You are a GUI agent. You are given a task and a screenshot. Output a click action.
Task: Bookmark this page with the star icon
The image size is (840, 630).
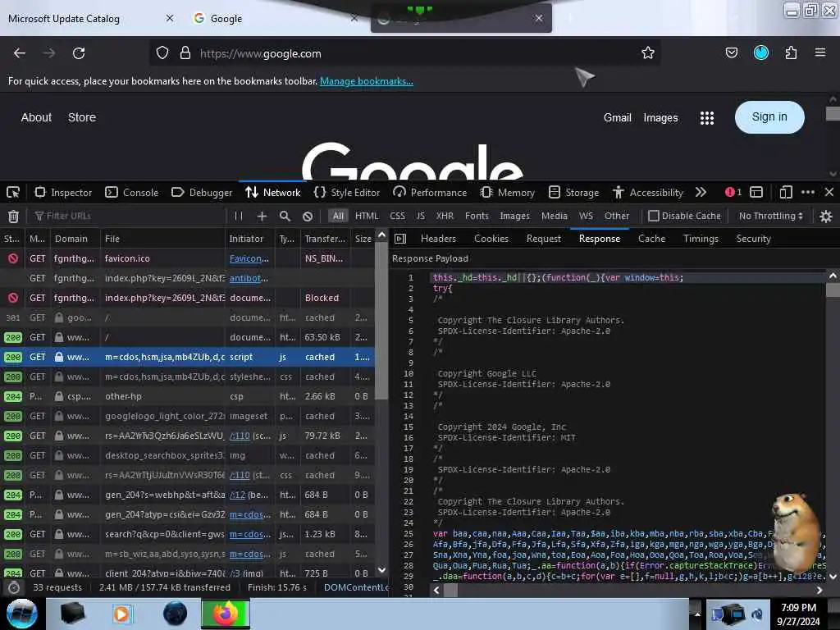[x=648, y=53]
